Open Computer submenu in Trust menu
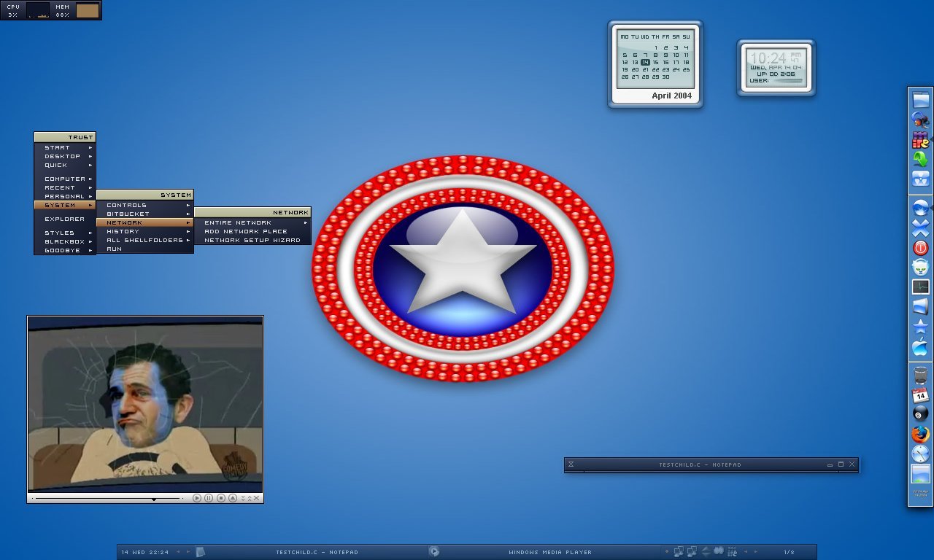This screenshot has width=934, height=560. (65, 179)
